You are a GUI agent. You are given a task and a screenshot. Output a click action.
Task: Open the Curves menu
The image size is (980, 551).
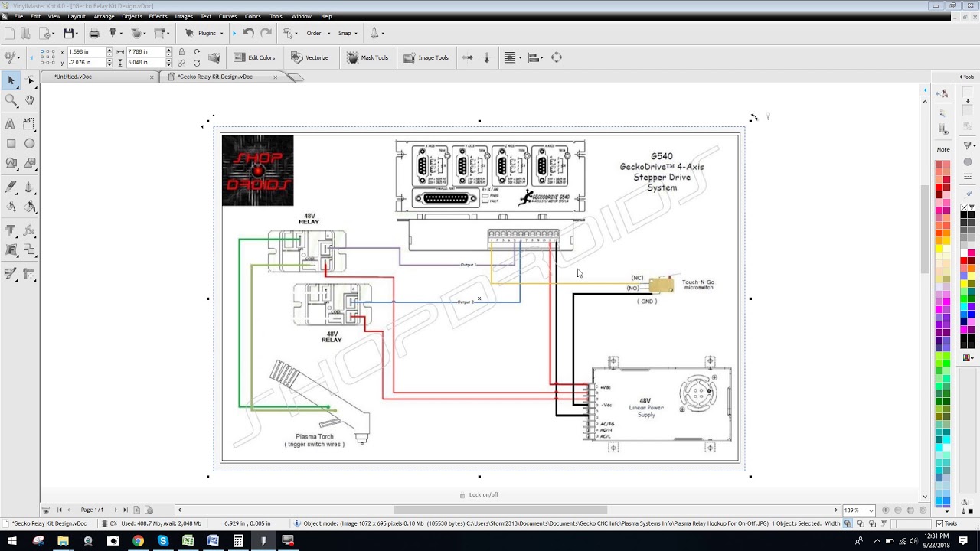click(227, 16)
